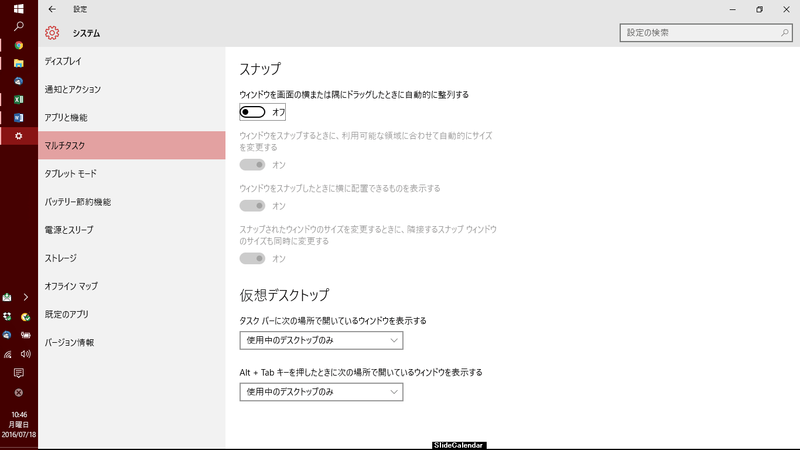Click the スナップ section heading
The width and height of the screenshot is (800, 450).
click(260, 69)
